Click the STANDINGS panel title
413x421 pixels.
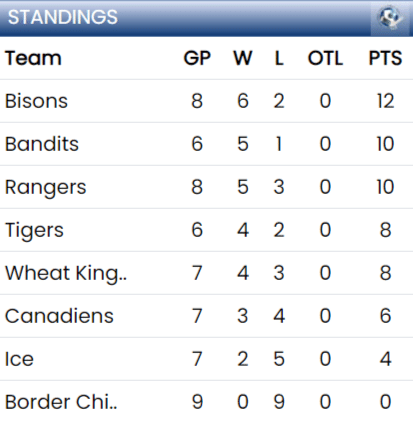tap(63, 17)
